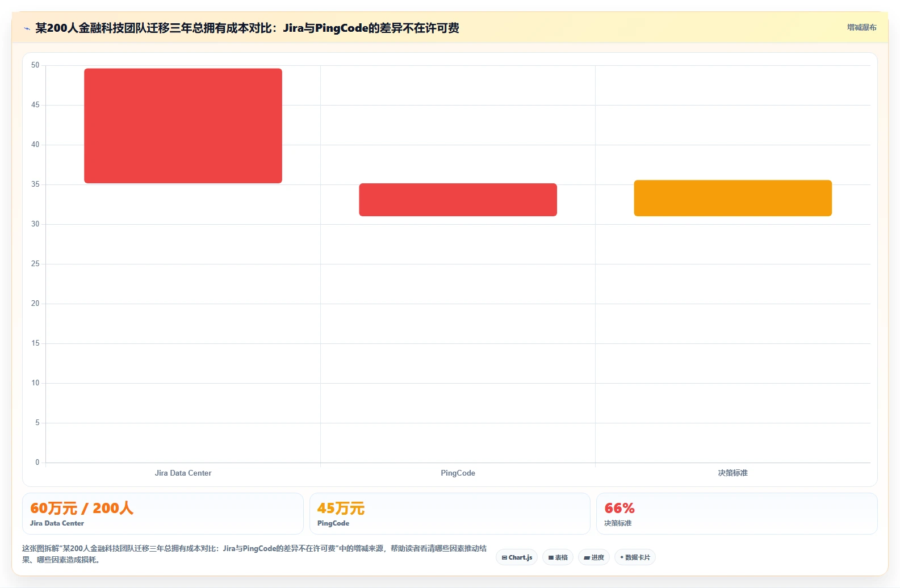
Task: Click the Jira Data Center x-axis label
Action: point(183,473)
